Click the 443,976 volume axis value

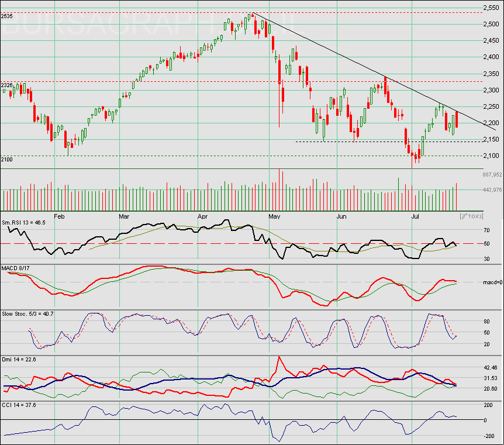tap(492, 190)
